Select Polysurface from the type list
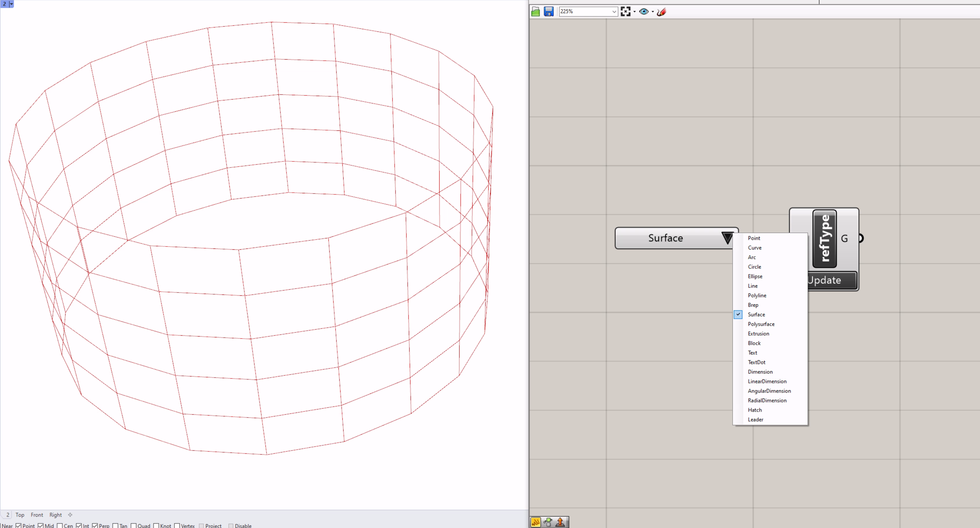The width and height of the screenshot is (980, 528). (x=761, y=324)
